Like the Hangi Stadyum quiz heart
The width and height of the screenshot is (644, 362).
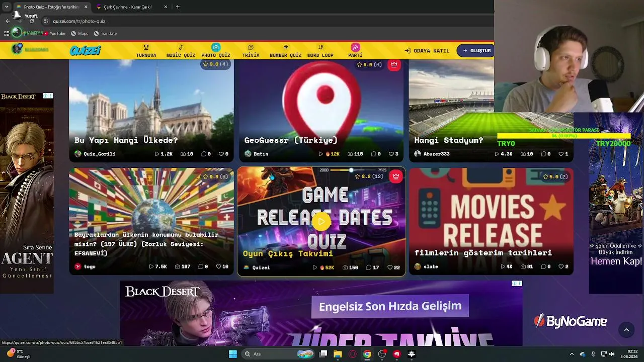click(560, 154)
